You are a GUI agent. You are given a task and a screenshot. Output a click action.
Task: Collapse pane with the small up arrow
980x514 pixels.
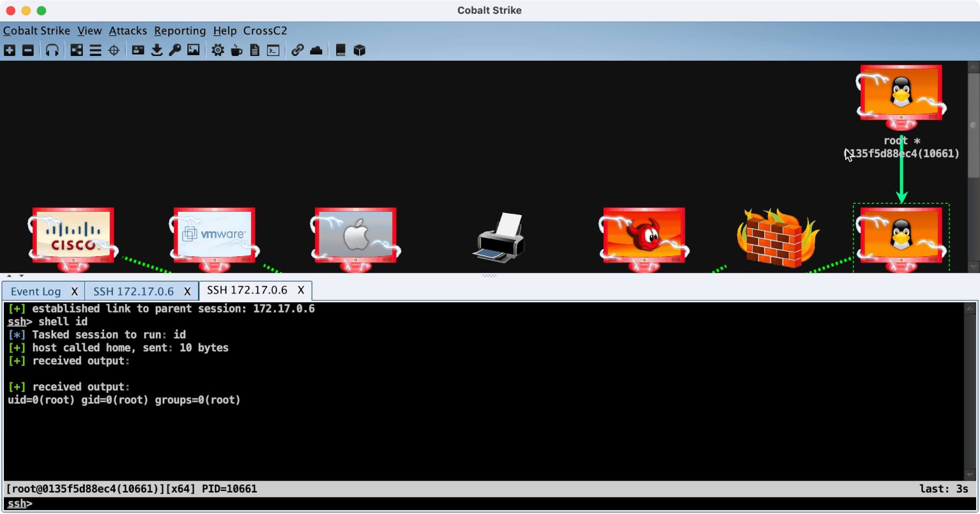(x=9, y=276)
